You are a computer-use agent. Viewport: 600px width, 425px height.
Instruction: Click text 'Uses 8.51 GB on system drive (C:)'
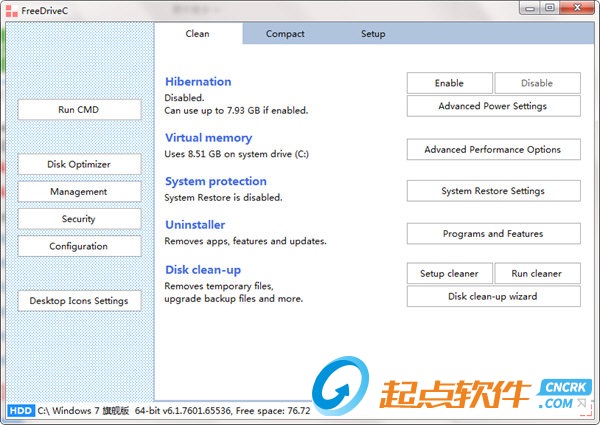(x=236, y=154)
